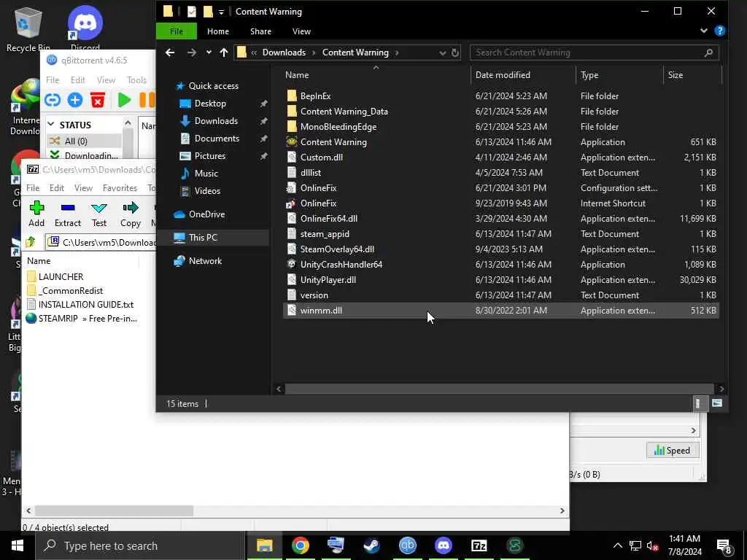This screenshot has height=560, width=747.
Task: Open Network in navigation pane
Action: click(205, 261)
